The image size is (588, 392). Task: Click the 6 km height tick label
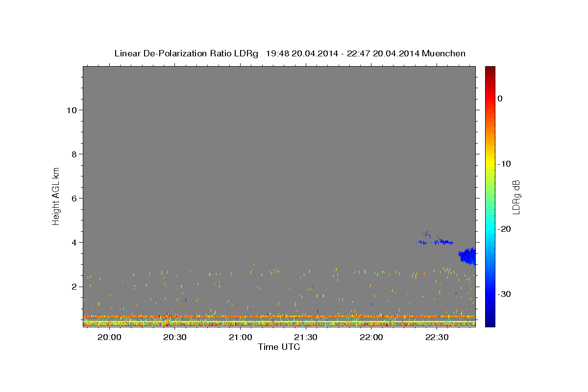[73, 198]
